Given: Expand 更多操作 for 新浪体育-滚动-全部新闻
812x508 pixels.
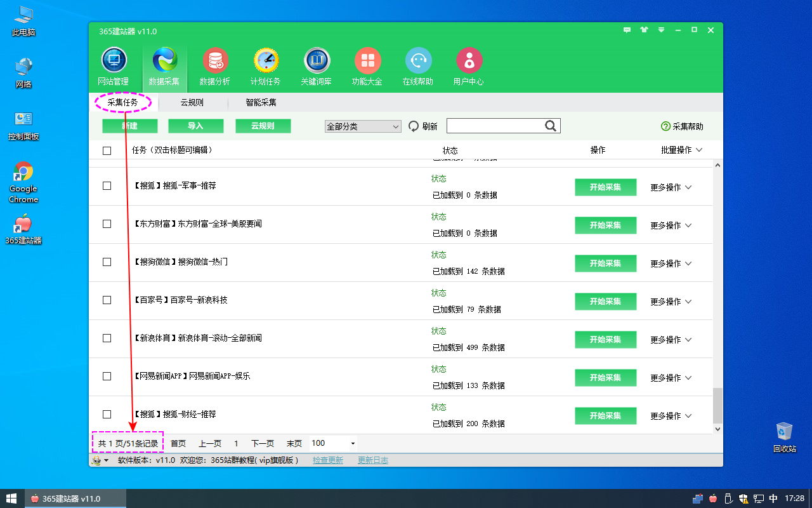Looking at the screenshot, I should [671, 340].
